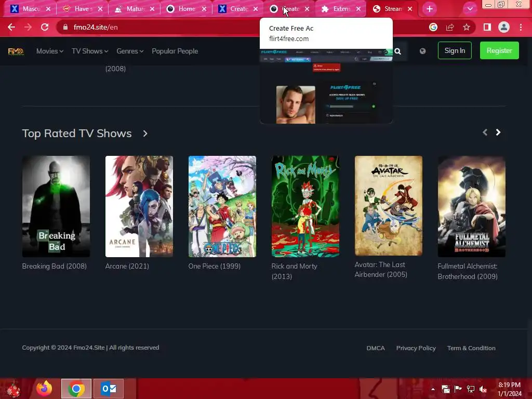Click the Sign In button

(455, 50)
